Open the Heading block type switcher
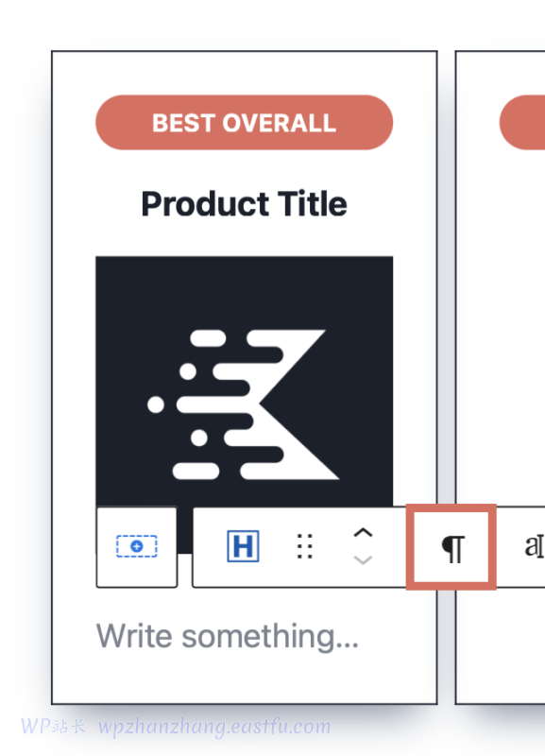Viewport: 545px width, 756px height. point(243,546)
